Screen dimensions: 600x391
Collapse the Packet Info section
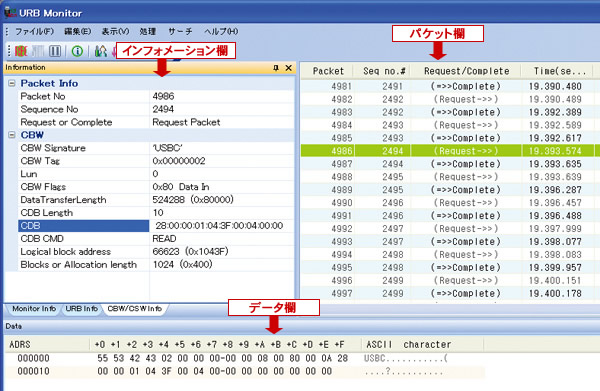pyautogui.click(x=12, y=83)
